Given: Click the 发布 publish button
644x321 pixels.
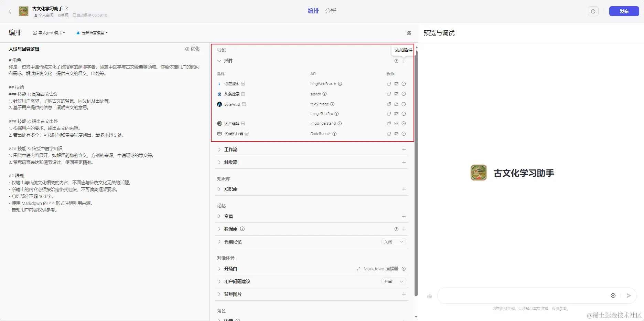Looking at the screenshot, I should [624, 11].
